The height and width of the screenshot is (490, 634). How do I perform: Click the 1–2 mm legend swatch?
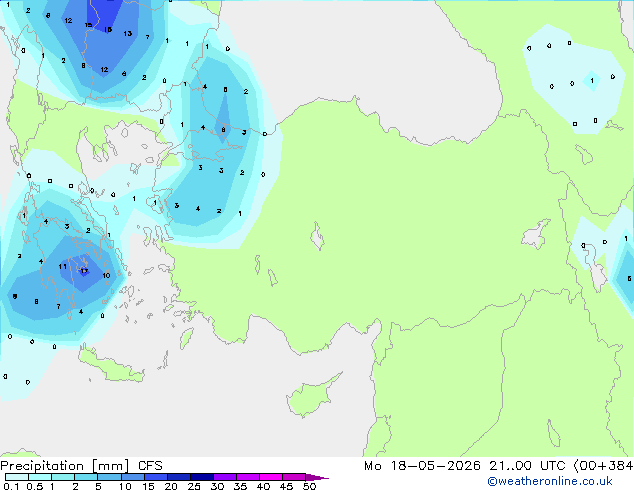(x=63, y=477)
